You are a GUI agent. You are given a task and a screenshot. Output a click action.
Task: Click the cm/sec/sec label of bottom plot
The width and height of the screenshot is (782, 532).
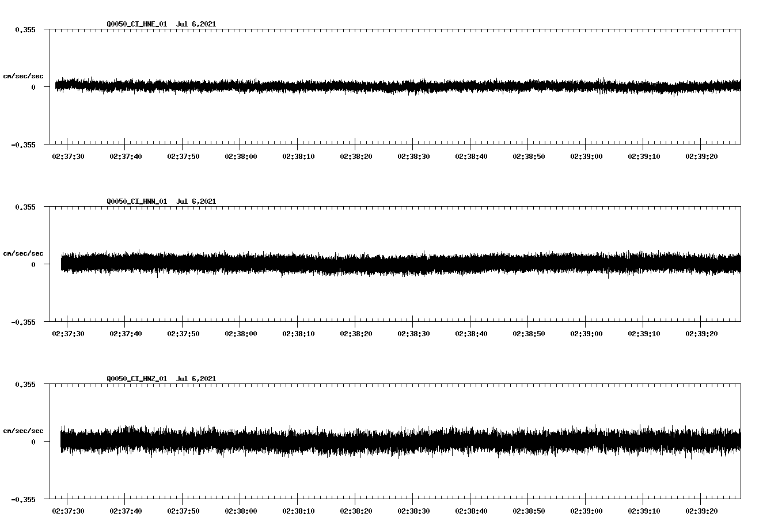[24, 430]
